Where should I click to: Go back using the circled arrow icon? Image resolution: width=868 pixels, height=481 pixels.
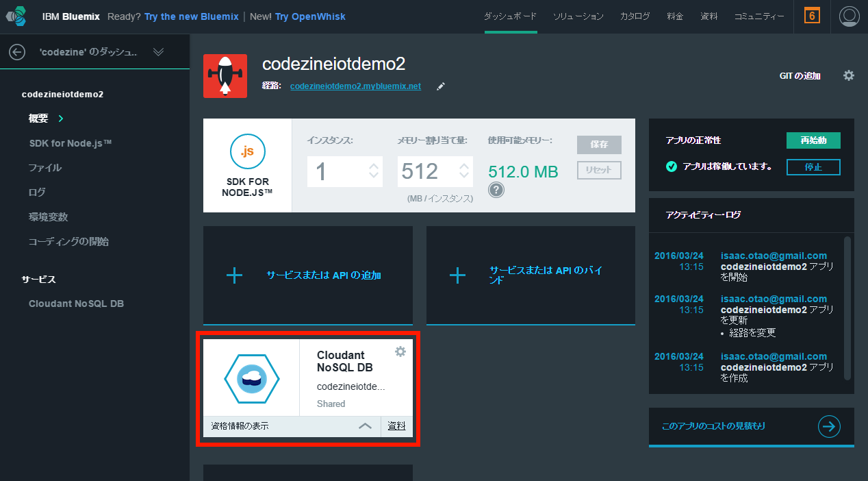17,52
